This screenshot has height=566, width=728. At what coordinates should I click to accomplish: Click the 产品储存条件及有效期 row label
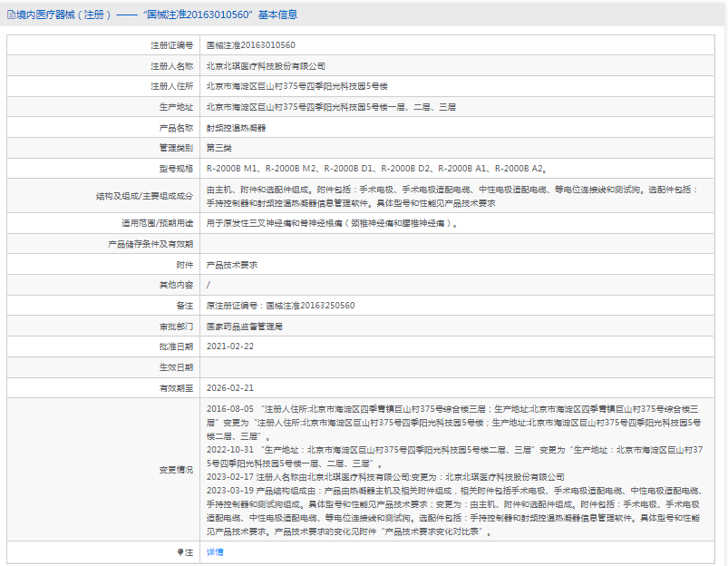(x=150, y=244)
